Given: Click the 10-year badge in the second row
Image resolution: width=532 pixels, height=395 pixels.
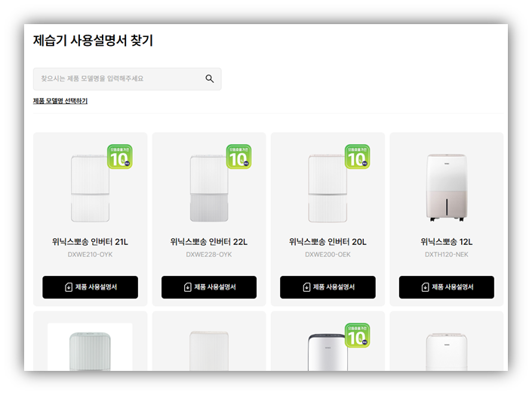Looking at the screenshot, I should [x=357, y=335].
